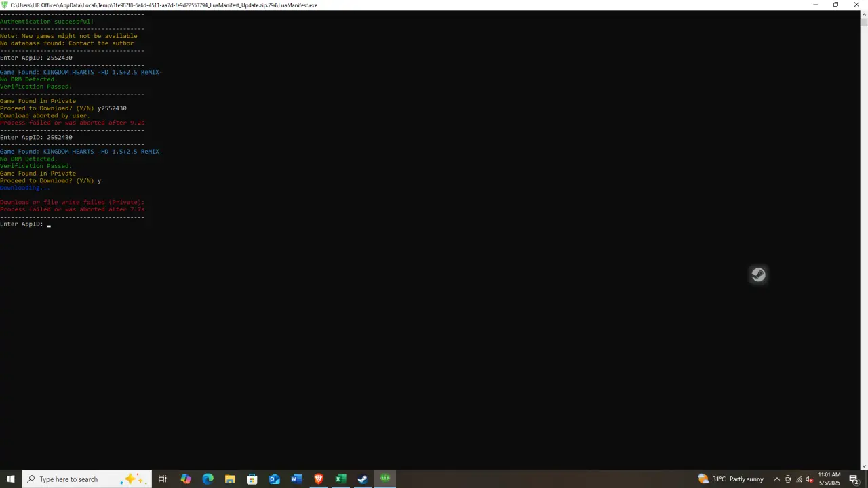Open network settings from the tray

tap(799, 479)
